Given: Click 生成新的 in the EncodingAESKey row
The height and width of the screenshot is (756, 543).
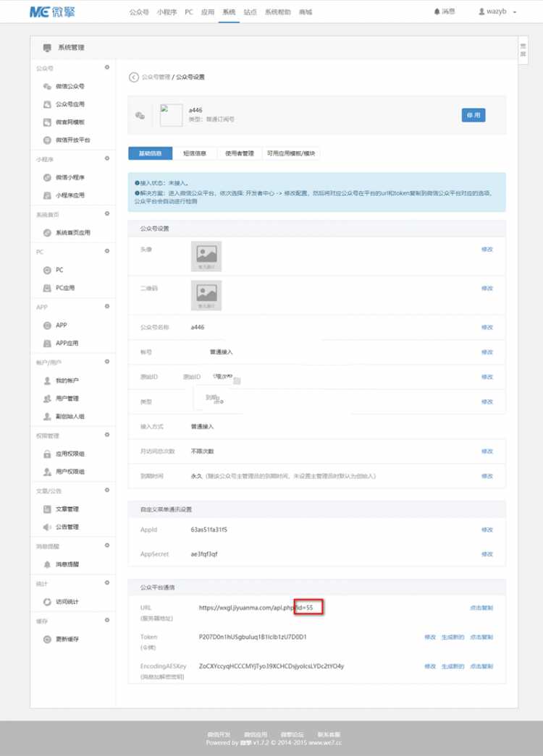Looking at the screenshot, I should pyautogui.click(x=452, y=666).
